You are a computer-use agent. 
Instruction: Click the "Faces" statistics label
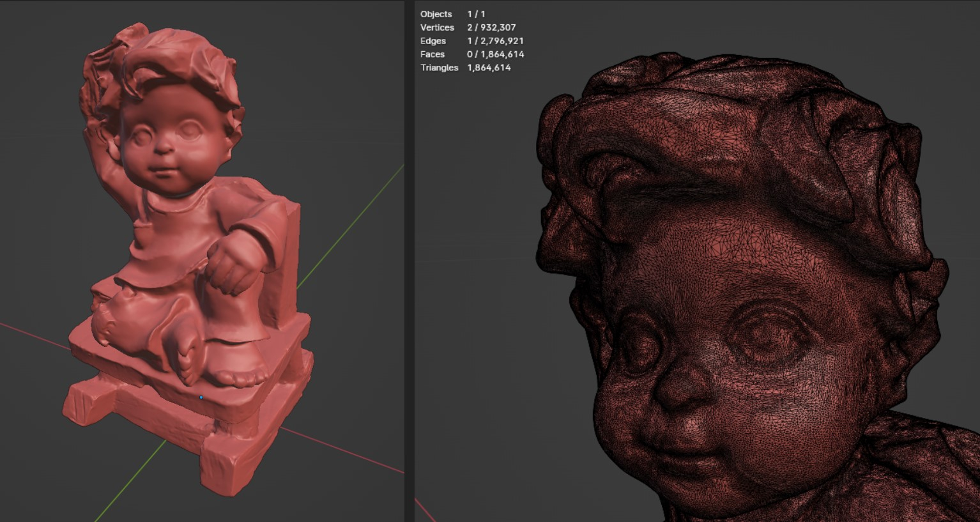click(x=433, y=54)
